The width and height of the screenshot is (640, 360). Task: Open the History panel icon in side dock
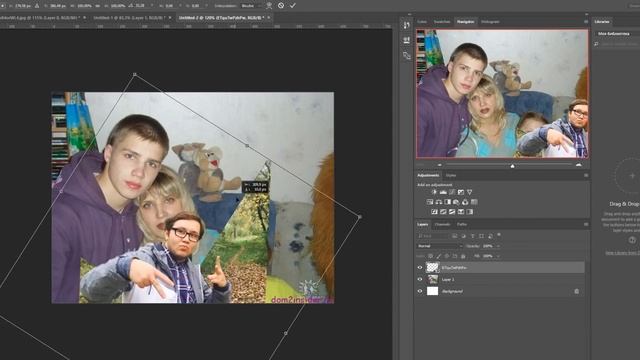tap(407, 25)
